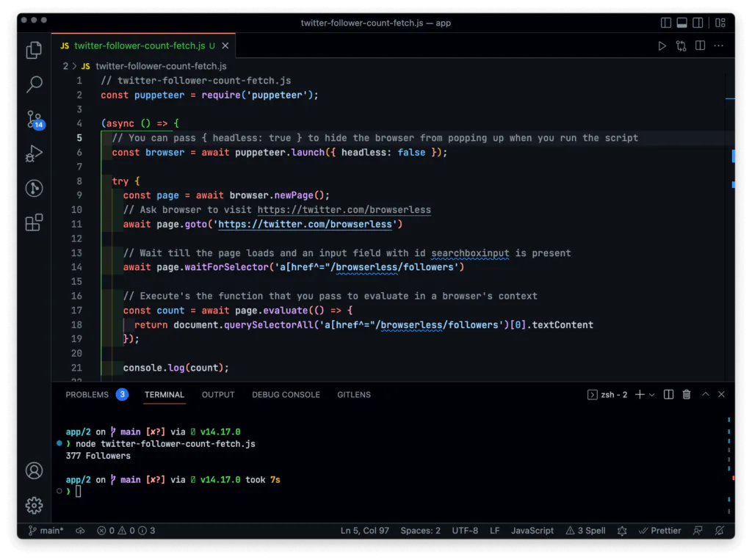Screen dimensions: 752x560
Task: Split the editor to the right
Action: pos(700,46)
